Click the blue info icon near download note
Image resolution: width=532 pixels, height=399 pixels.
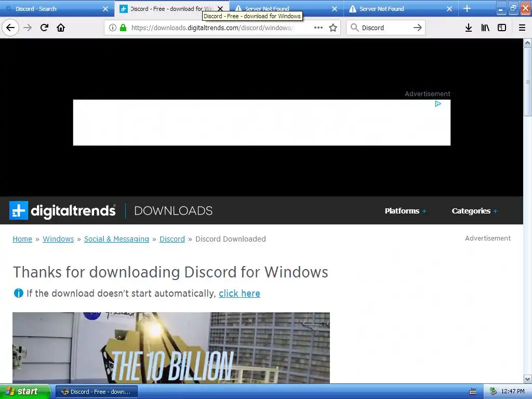pos(18,293)
